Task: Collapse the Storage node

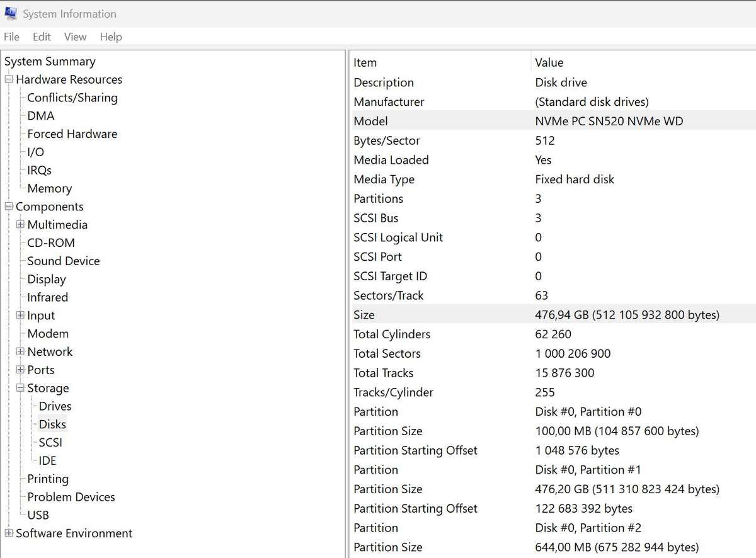Action: [20, 388]
